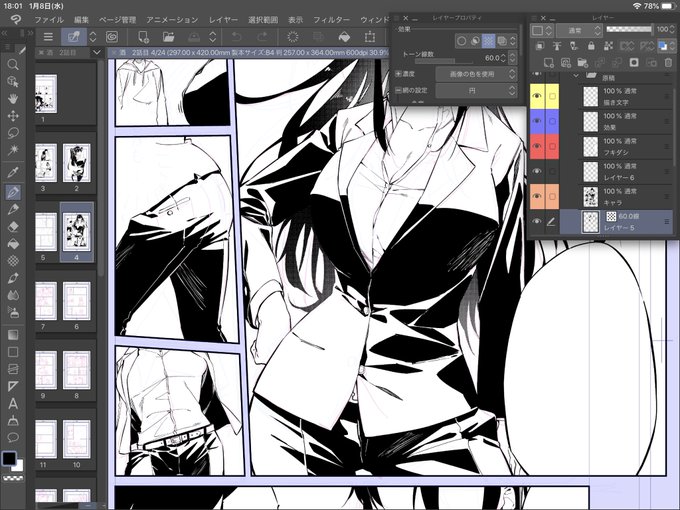Select the highlighted Pen tool
680x510 pixels.
(13, 192)
